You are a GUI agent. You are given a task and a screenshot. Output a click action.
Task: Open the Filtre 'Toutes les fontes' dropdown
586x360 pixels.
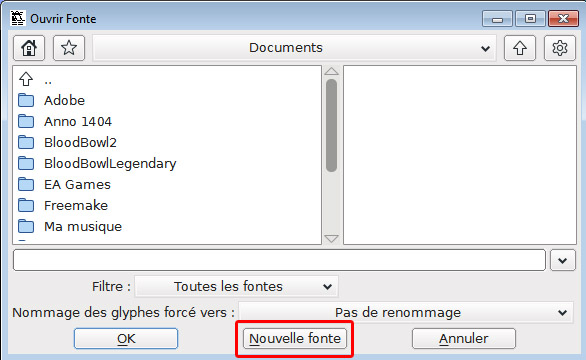(x=237, y=286)
